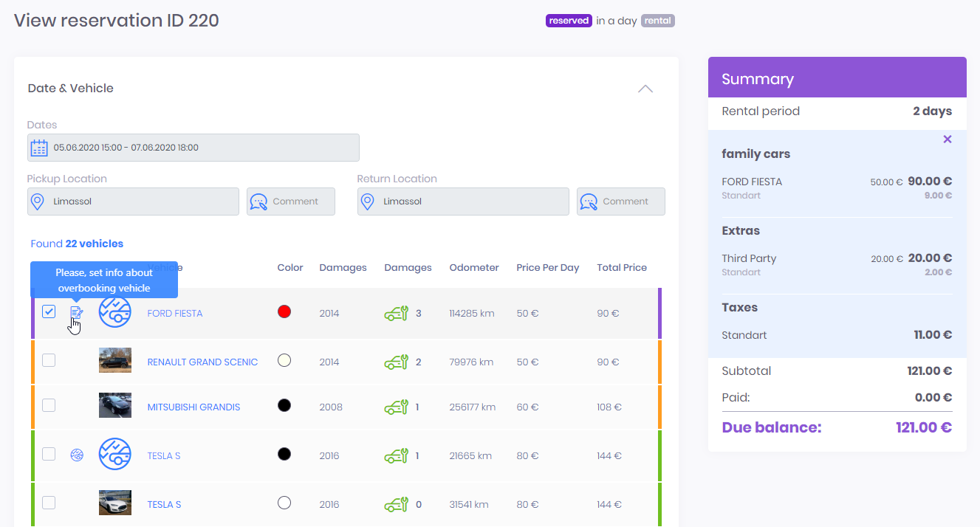Click the Due balance 121.00 € amount
980x527 pixels.
pos(924,427)
